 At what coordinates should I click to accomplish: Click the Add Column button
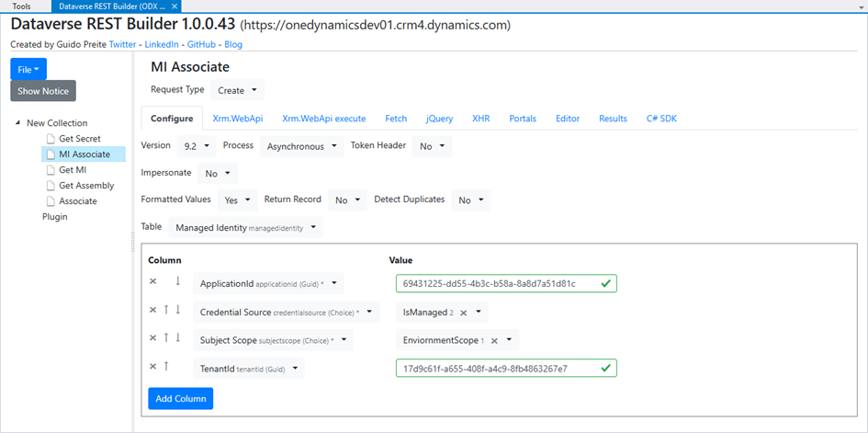180,399
